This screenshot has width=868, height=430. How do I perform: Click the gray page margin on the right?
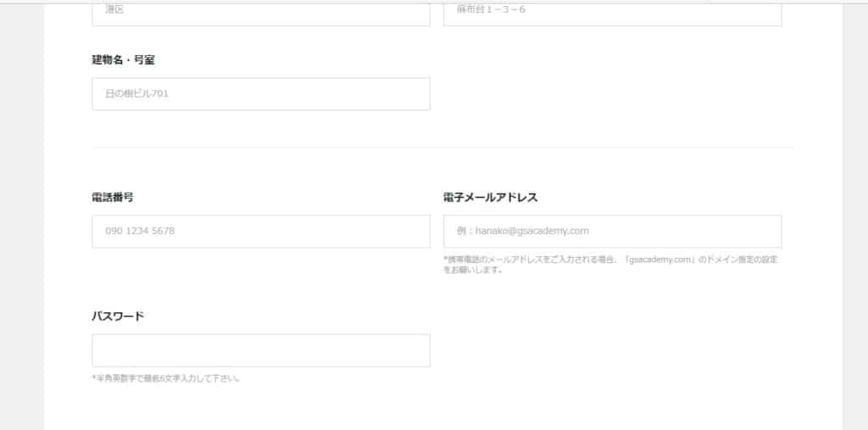pos(854,212)
